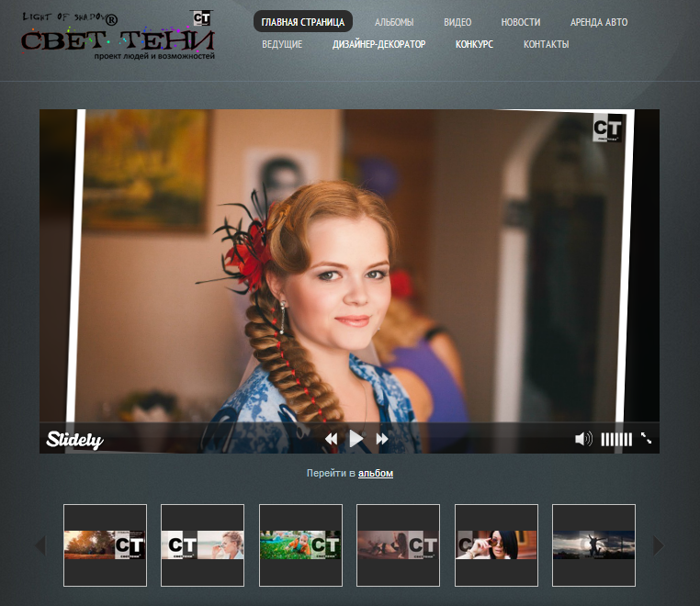Image resolution: width=700 pixels, height=606 pixels.
Task: Open the Видео section
Action: [x=457, y=22]
